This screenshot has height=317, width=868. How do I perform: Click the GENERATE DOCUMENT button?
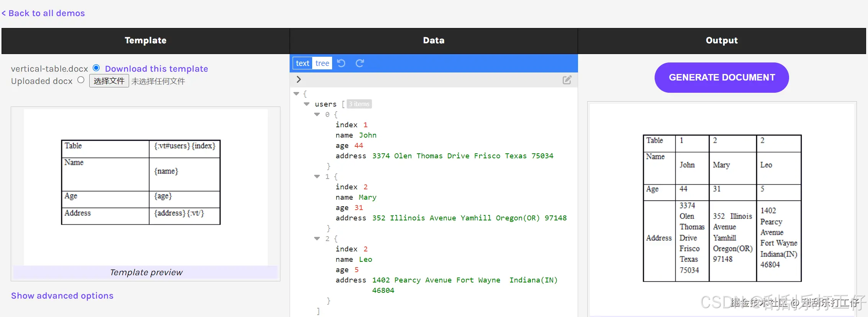click(722, 77)
